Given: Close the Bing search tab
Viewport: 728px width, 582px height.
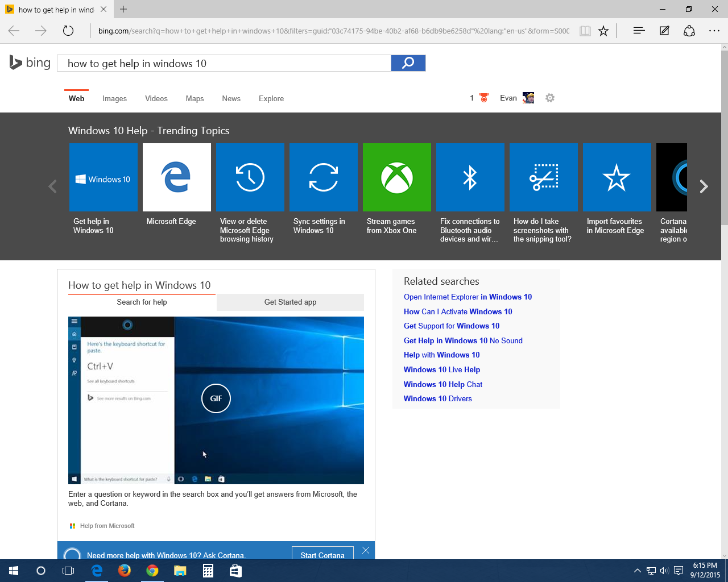Looking at the screenshot, I should point(104,9).
